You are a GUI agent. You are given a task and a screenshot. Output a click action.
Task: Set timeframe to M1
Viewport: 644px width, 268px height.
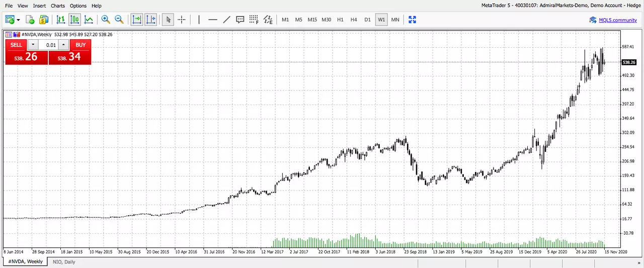(285, 20)
